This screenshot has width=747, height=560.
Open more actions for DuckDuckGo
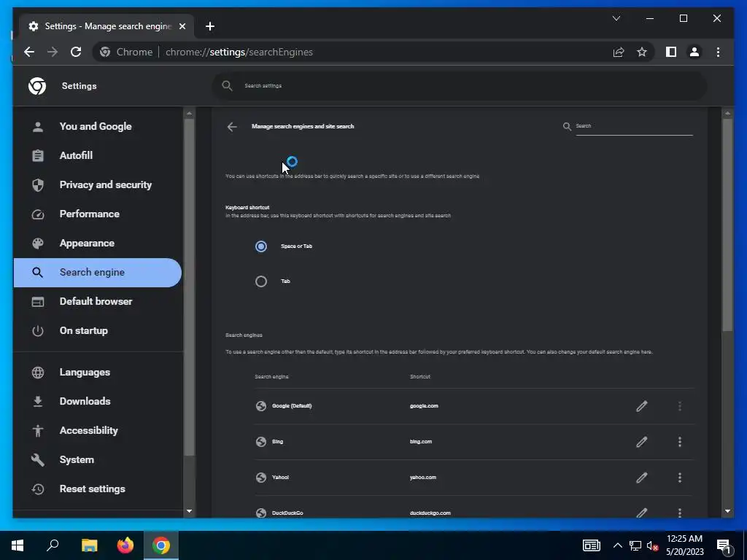tap(680, 513)
